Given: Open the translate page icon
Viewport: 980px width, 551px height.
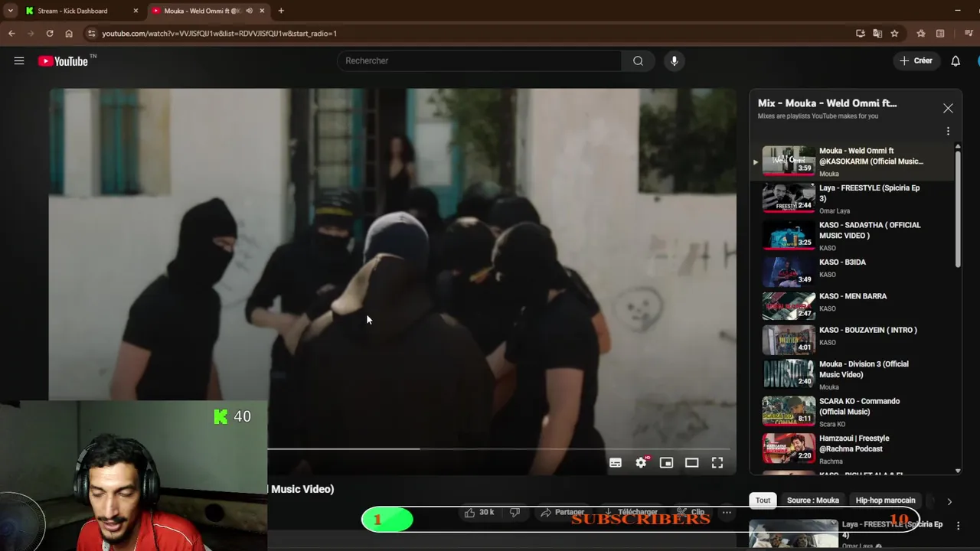Looking at the screenshot, I should pos(877,34).
